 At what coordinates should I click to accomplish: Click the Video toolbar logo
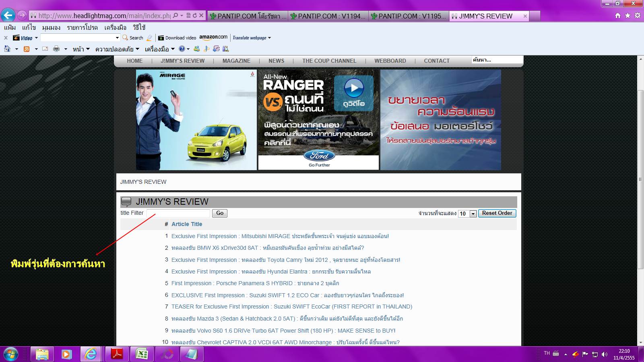point(23,38)
